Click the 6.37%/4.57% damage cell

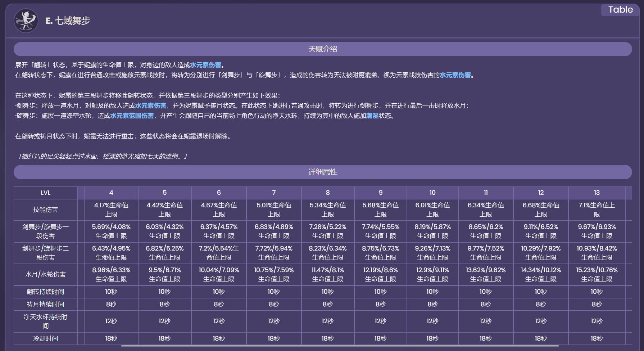tap(219, 231)
